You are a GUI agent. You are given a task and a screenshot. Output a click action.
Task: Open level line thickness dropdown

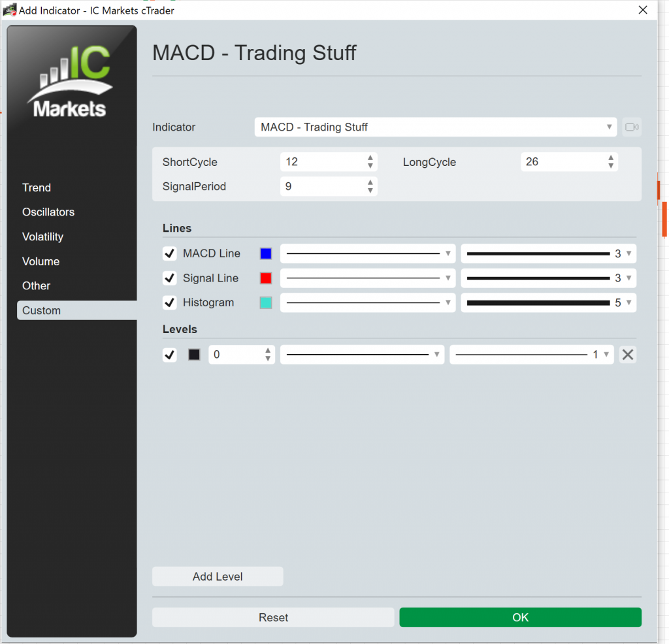click(x=532, y=355)
